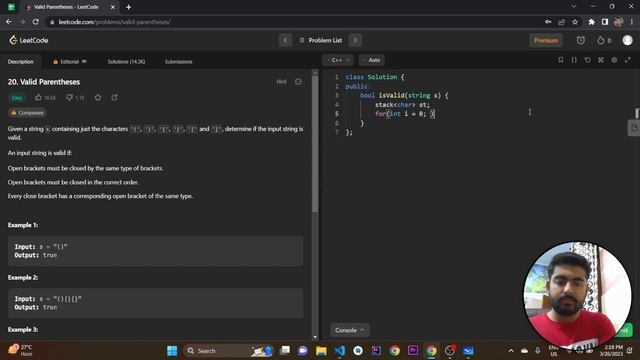This screenshot has height=360, width=640.
Task: Like the problem with thumbs up
Action: coord(45,98)
